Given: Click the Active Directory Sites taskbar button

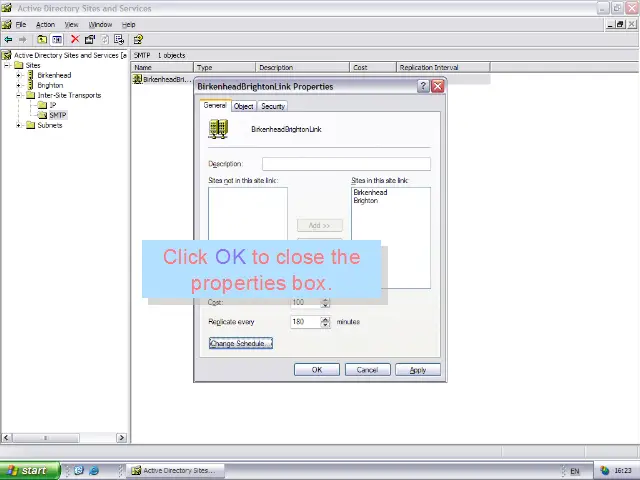Looking at the screenshot, I should pyautogui.click(x=176, y=471).
